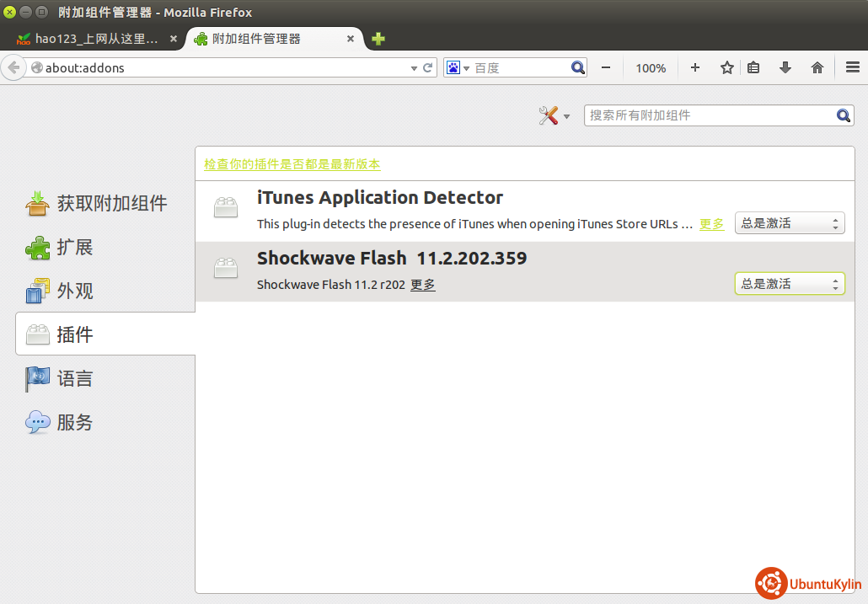This screenshot has height=604, width=868.
Task: Click the zoom out minus icon
Action: pos(605,68)
